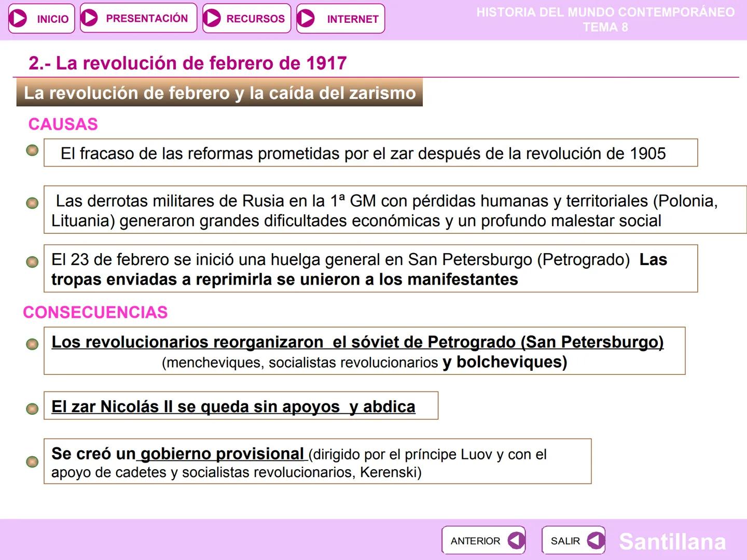This screenshot has width=747, height=560.
Task: Select the brown title bar about caída del zarismo
Action: point(218,93)
